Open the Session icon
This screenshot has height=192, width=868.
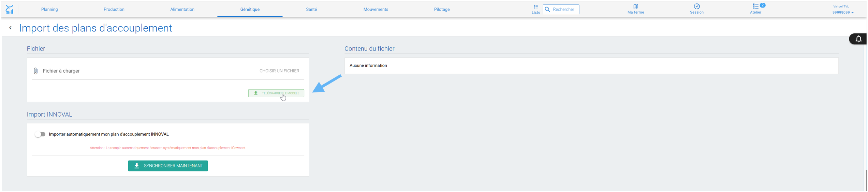(697, 6)
